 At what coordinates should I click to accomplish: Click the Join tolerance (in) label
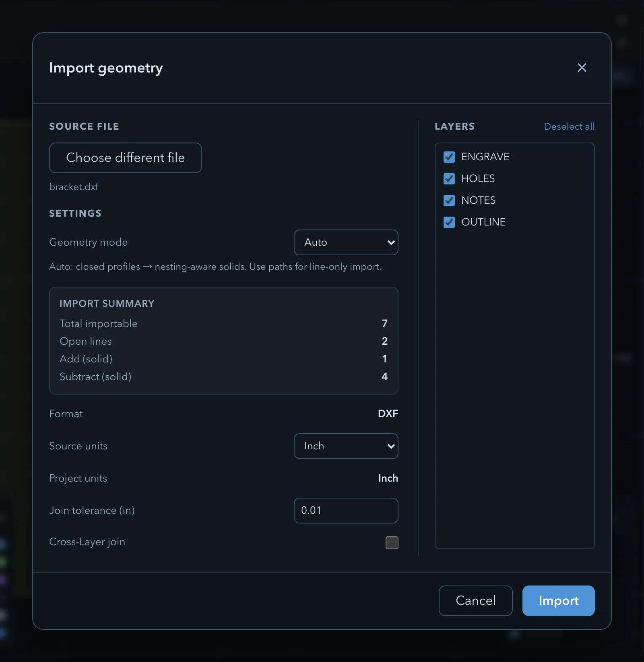tap(92, 510)
